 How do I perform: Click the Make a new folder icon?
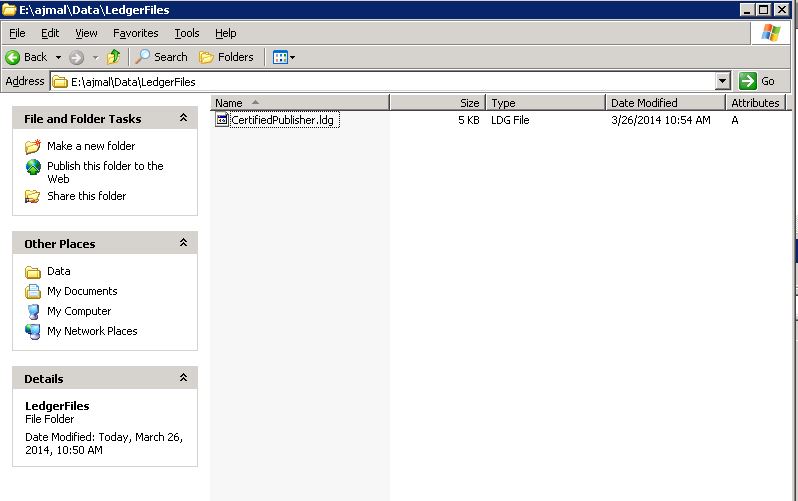[x=33, y=146]
